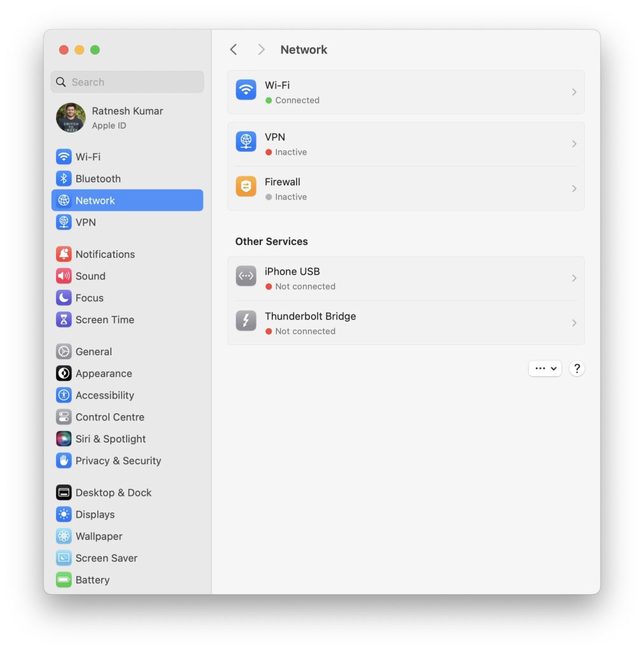Open Thunderbolt Bridge row chevron
The image size is (644, 652).
click(574, 323)
